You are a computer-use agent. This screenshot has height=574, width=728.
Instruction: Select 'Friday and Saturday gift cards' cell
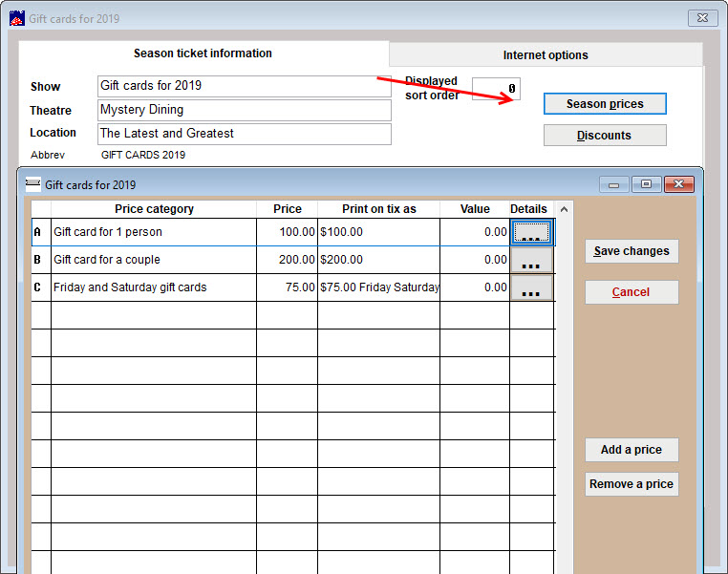click(154, 287)
